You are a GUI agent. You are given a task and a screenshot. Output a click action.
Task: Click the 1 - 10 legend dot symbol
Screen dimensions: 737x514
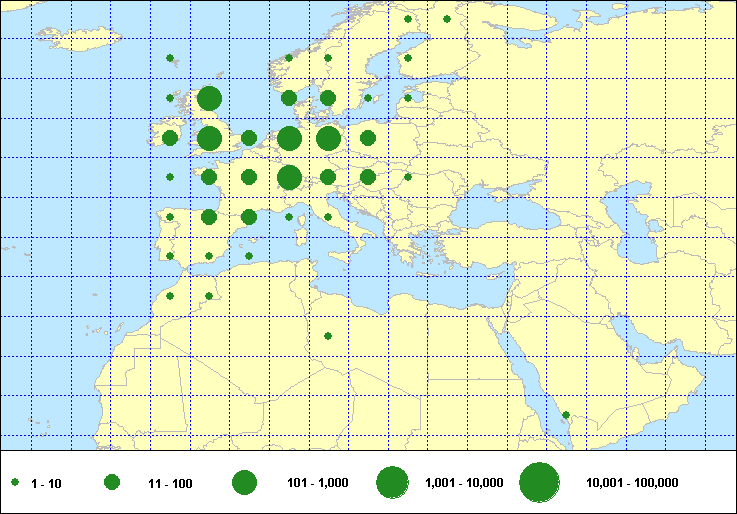(x=16, y=483)
